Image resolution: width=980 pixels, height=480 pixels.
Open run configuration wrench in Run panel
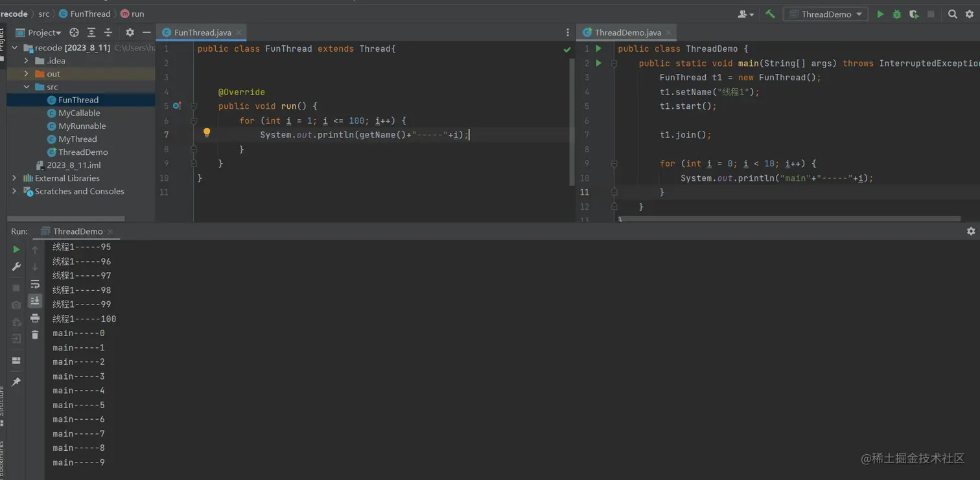coord(16,267)
